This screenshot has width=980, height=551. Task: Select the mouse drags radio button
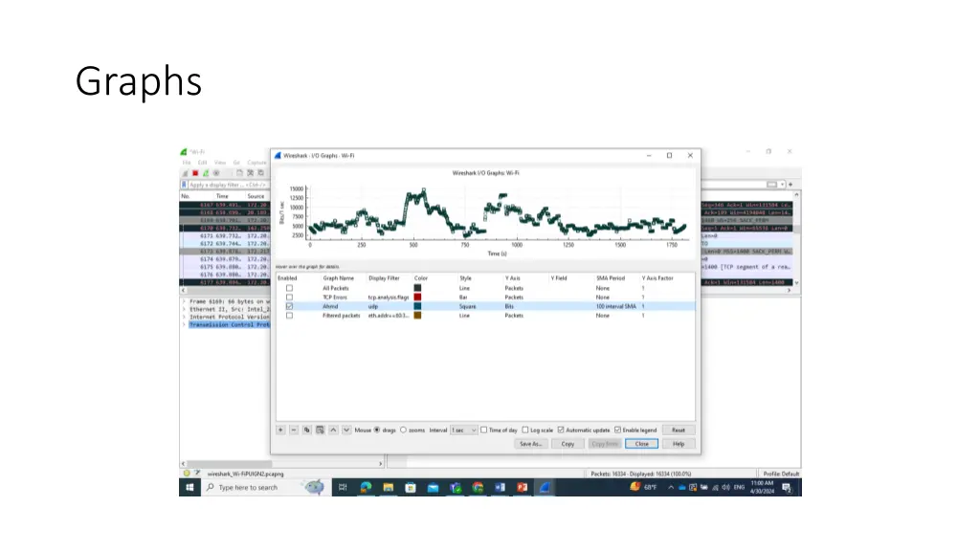377,430
